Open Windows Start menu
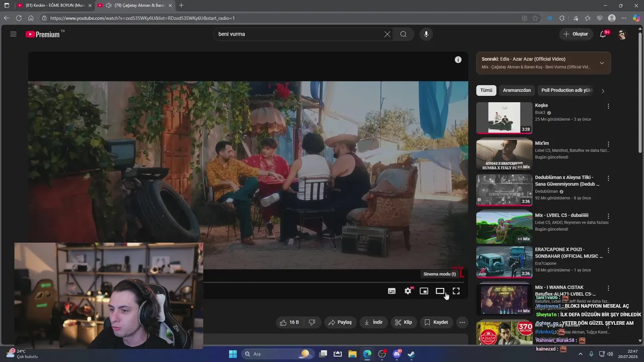This screenshot has width=644, height=362. [233, 354]
